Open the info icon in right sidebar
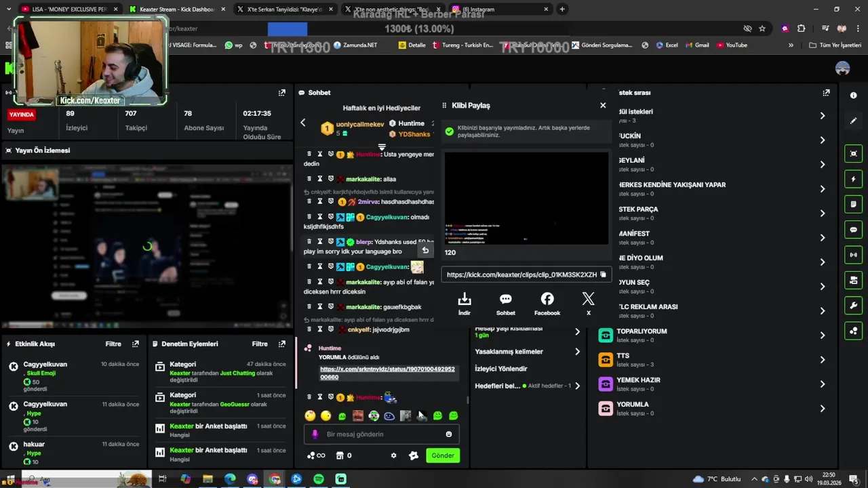The width and height of the screenshot is (868, 488). [853, 96]
